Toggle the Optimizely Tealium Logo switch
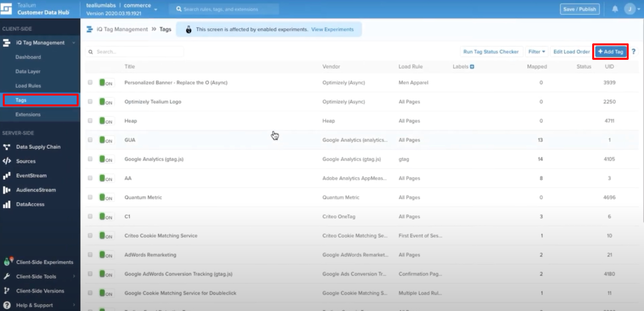Viewport: 644px width, 311px height. click(106, 102)
